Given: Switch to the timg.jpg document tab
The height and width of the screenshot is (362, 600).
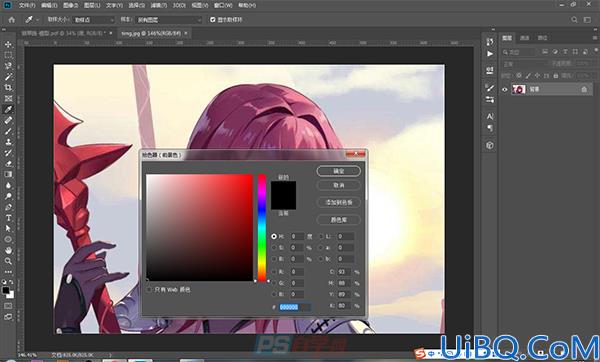Looking at the screenshot, I should (151, 33).
